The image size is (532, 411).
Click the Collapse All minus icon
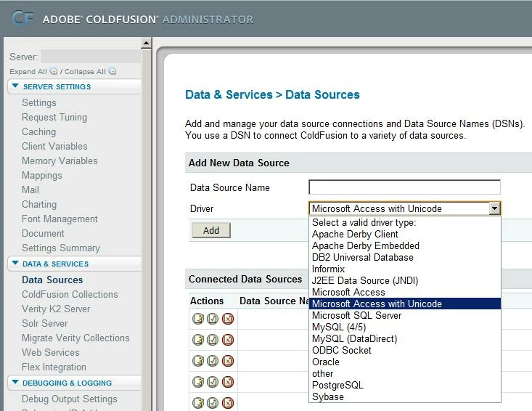[112, 71]
